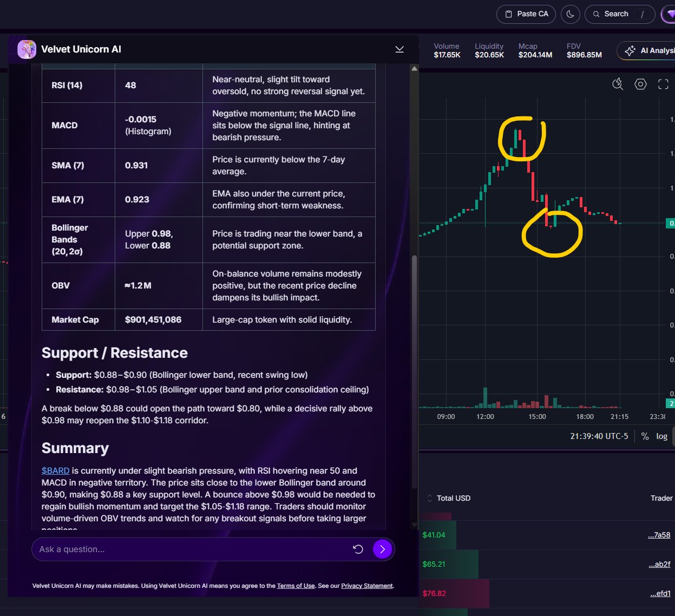Screen dimensions: 675x616
Task: Open trader ...7a58 link
Action: point(659,535)
